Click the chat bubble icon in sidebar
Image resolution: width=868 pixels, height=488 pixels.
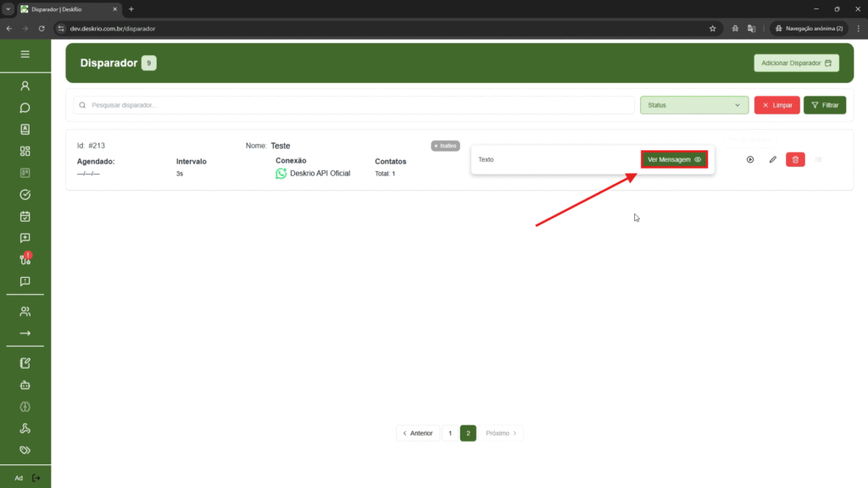[x=25, y=108]
